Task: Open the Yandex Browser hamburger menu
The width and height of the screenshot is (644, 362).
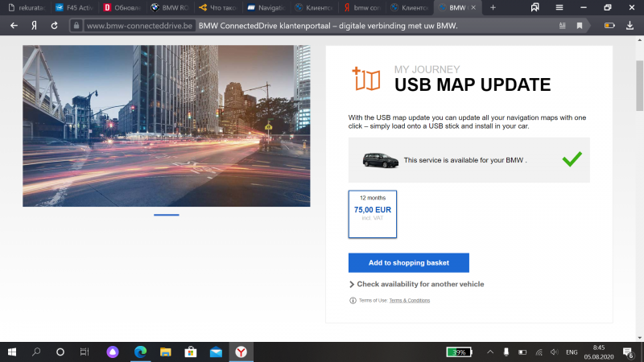Action: click(x=559, y=7)
